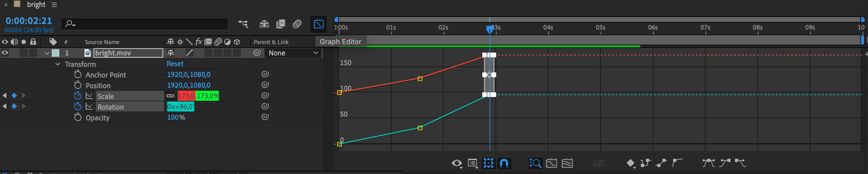Screen dimensions: 868x174
Task: Hide the bright.mov layer video
Action: (5, 53)
